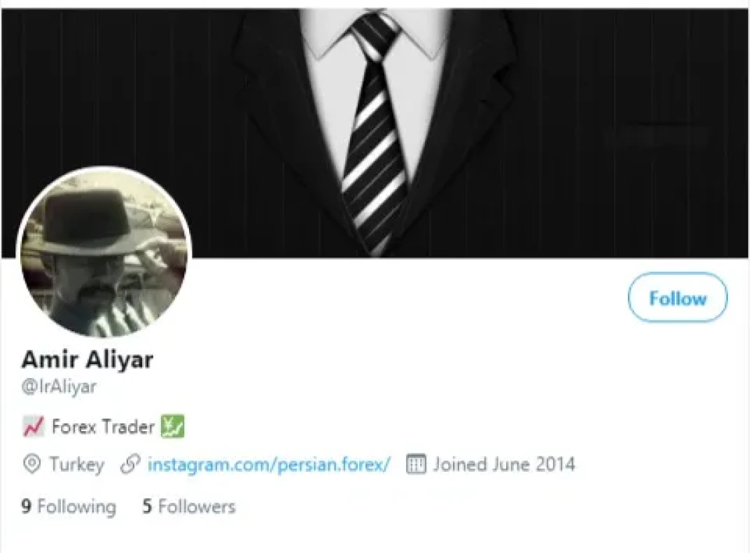Select the @IrAliyar handle text
The width and height of the screenshot is (756, 553).
click(x=59, y=386)
